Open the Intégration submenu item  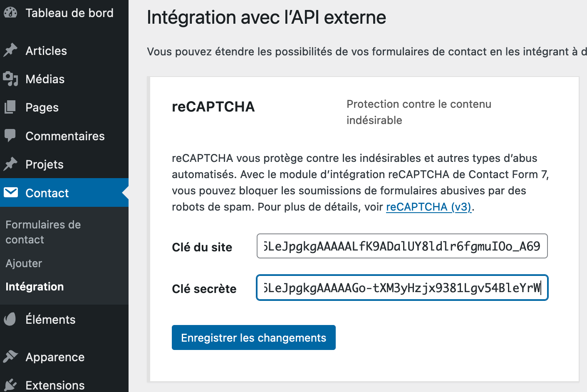coord(35,287)
